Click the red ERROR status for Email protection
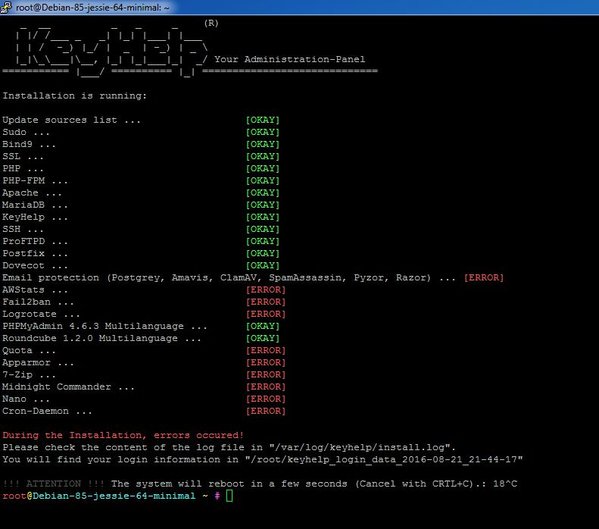Screen dimensions: 599x529 pyautogui.click(x=484, y=278)
